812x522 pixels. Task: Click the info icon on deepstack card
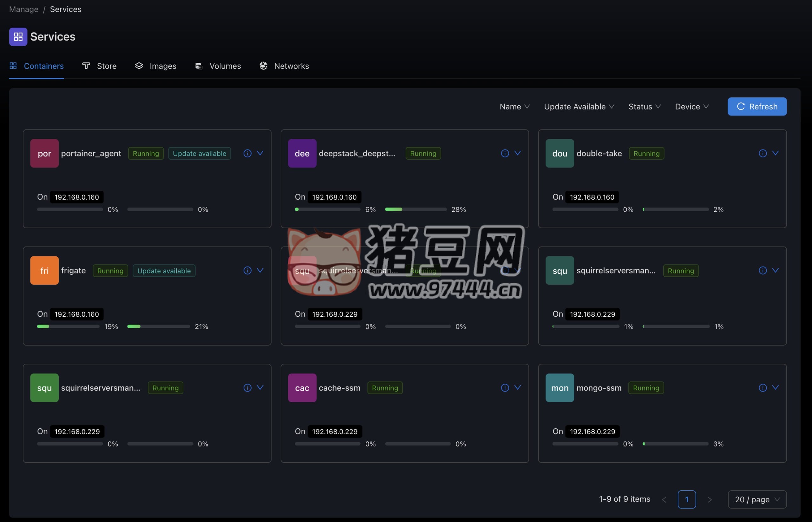click(x=505, y=153)
